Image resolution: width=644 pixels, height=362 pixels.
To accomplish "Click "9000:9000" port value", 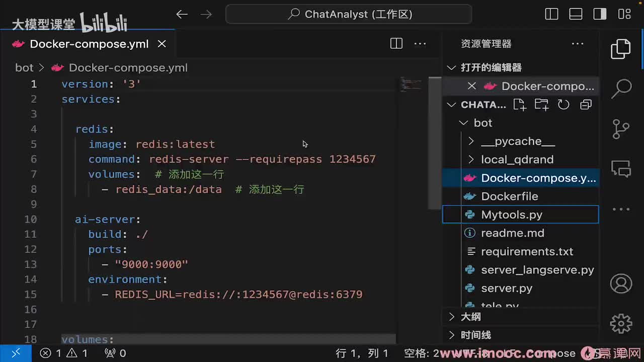I will pos(151,264).
